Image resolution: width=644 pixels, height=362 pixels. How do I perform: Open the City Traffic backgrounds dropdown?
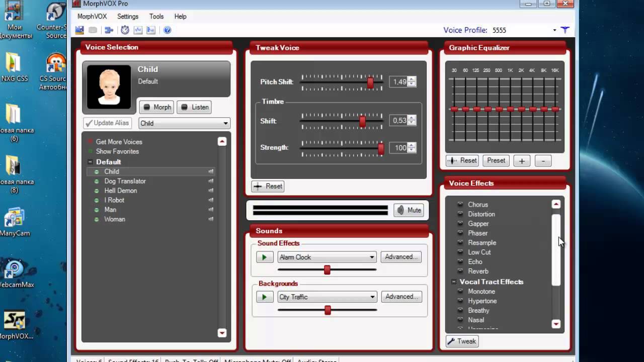[372, 297]
